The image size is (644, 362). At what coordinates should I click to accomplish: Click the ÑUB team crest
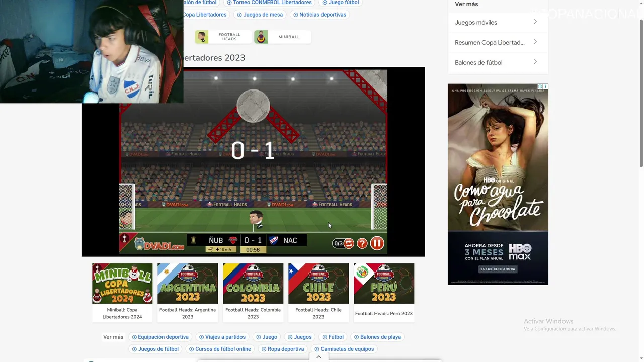pos(233,240)
